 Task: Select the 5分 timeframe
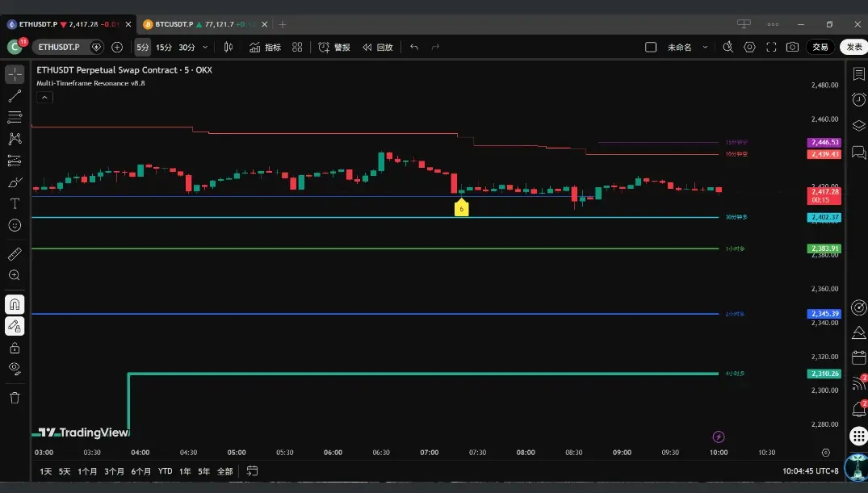[143, 47]
